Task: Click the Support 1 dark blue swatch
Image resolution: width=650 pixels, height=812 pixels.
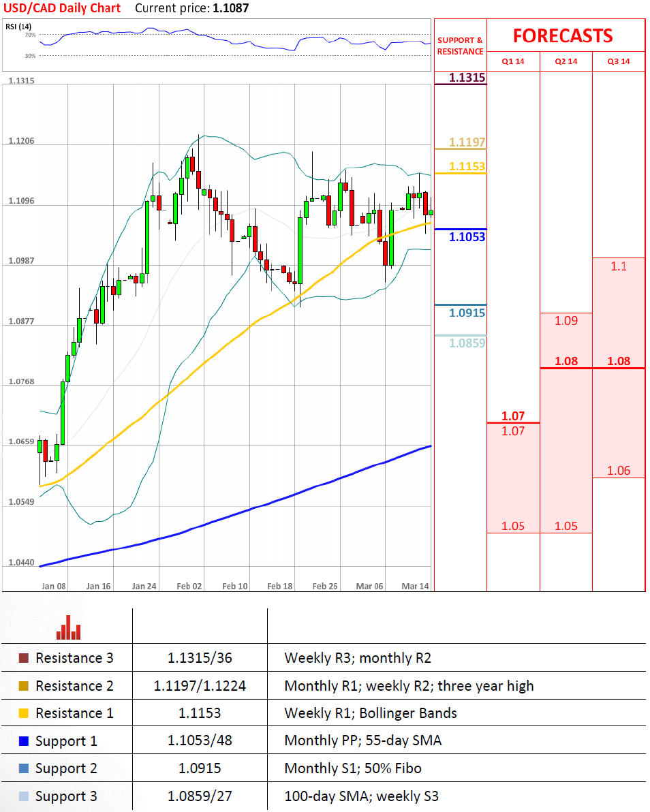Action: [x=24, y=741]
